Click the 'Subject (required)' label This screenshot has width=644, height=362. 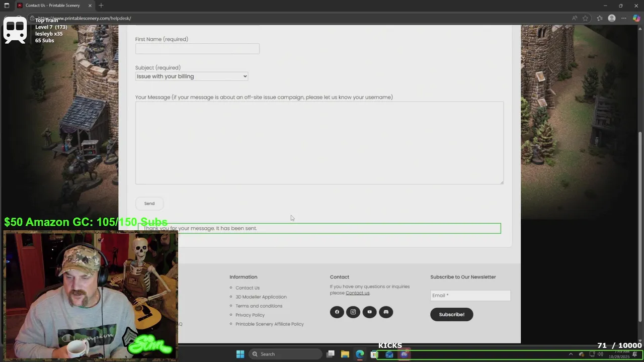[x=157, y=68]
